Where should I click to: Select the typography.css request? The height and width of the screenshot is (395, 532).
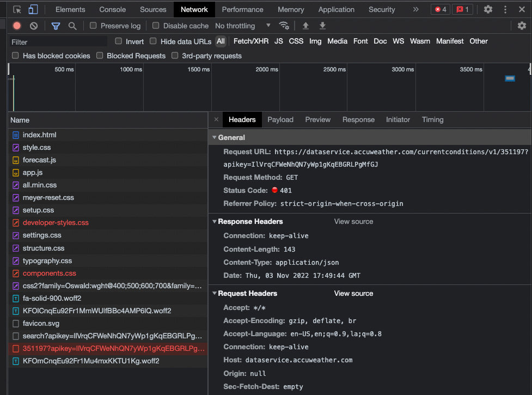(x=108, y=261)
